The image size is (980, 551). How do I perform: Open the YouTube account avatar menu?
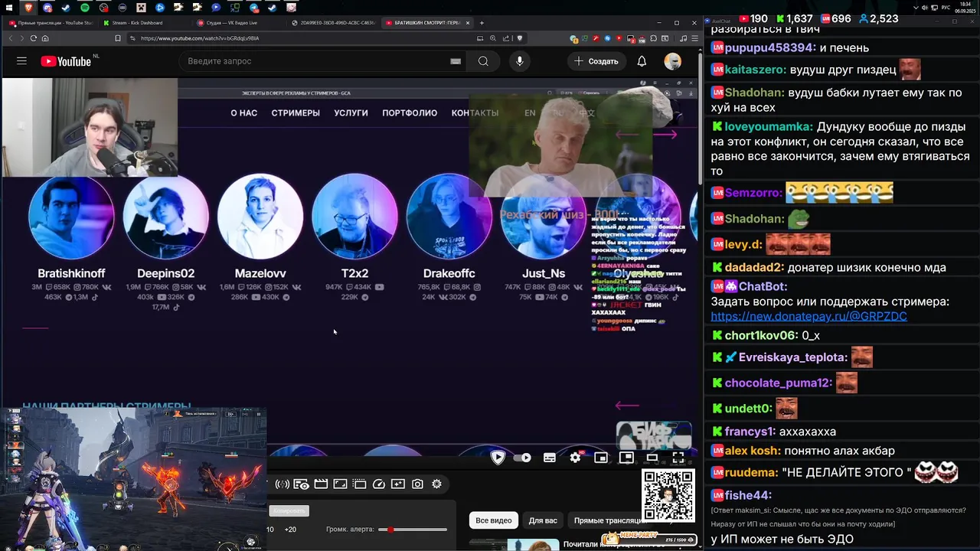click(673, 61)
